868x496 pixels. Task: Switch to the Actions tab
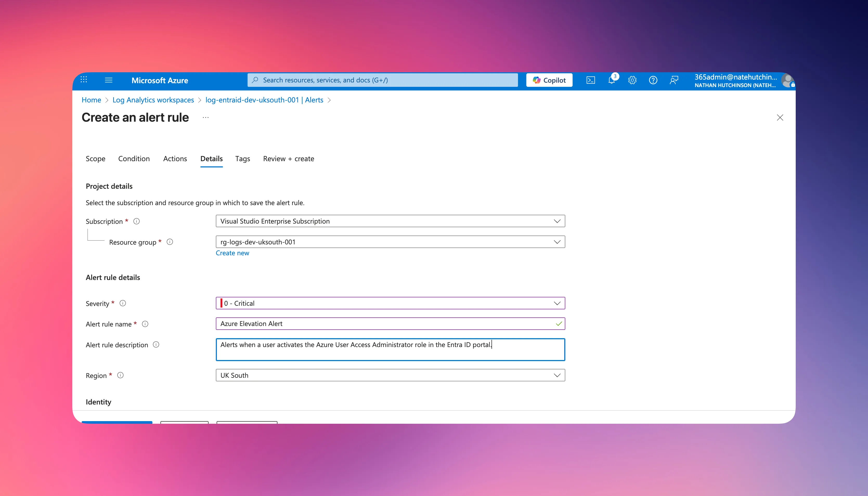175,159
